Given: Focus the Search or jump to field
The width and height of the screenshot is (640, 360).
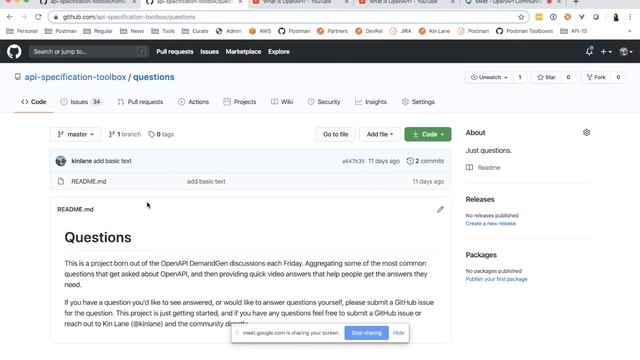Looking at the screenshot, I should [x=89, y=52].
